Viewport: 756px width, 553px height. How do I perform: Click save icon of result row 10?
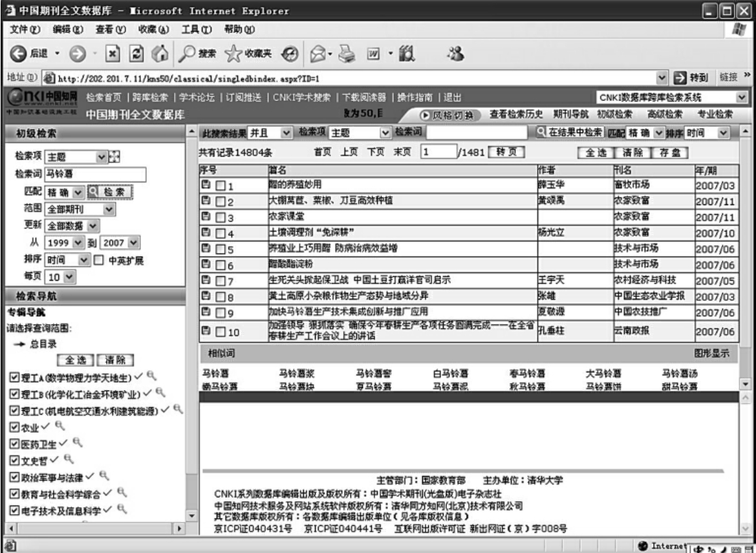point(206,331)
